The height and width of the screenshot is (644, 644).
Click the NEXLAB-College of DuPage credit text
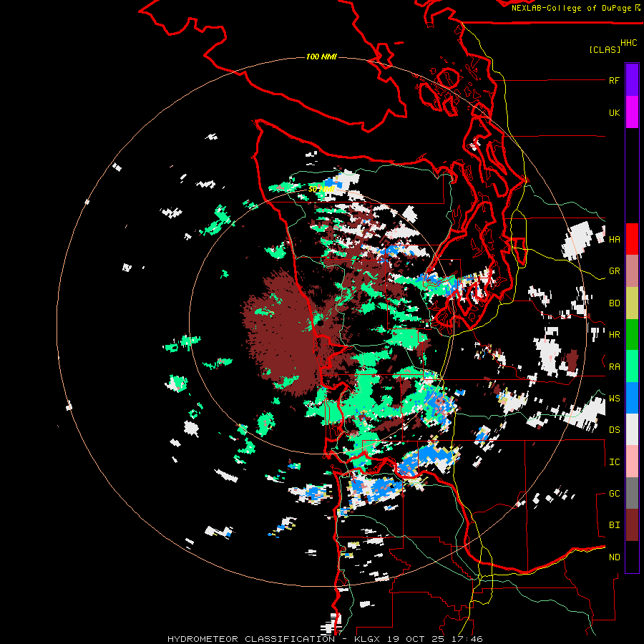coord(571,8)
